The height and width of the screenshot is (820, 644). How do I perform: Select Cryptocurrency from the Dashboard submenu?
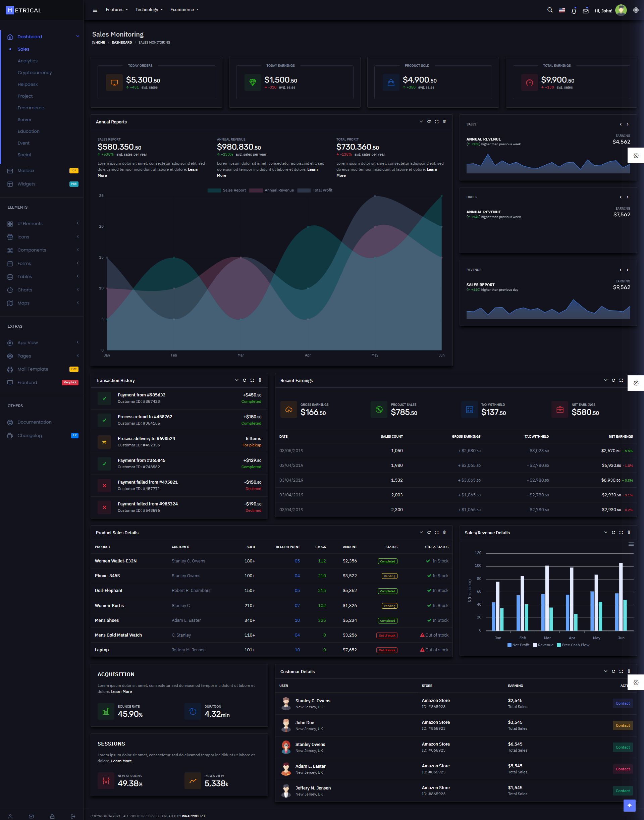35,73
